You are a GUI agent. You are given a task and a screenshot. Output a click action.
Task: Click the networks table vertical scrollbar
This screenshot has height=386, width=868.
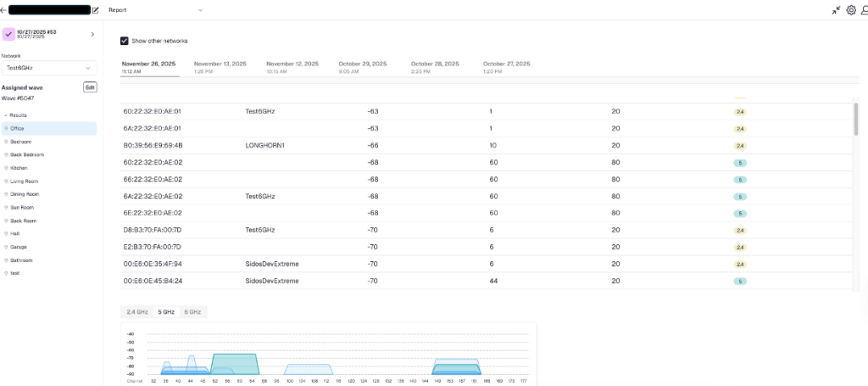tap(854, 120)
